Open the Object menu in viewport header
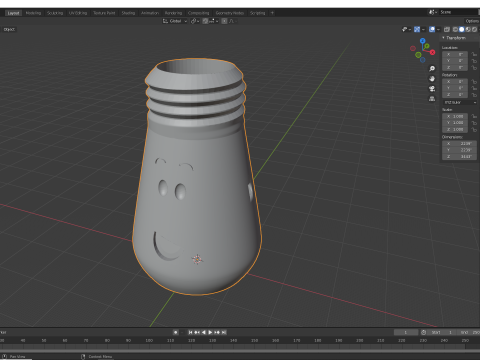The image size is (480, 360). tap(9, 29)
